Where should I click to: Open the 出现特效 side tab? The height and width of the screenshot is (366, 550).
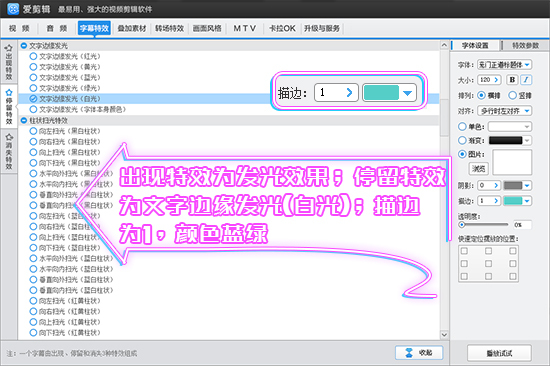(9, 62)
